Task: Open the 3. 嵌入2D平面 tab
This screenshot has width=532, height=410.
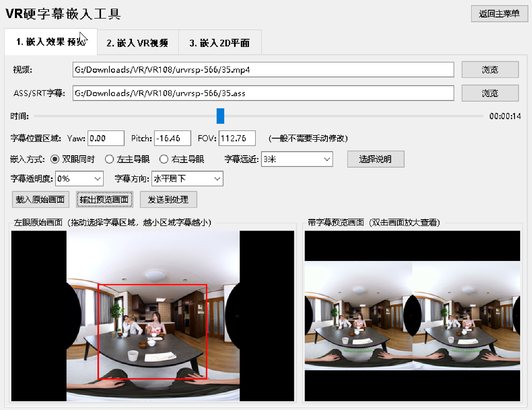Action: (x=220, y=42)
